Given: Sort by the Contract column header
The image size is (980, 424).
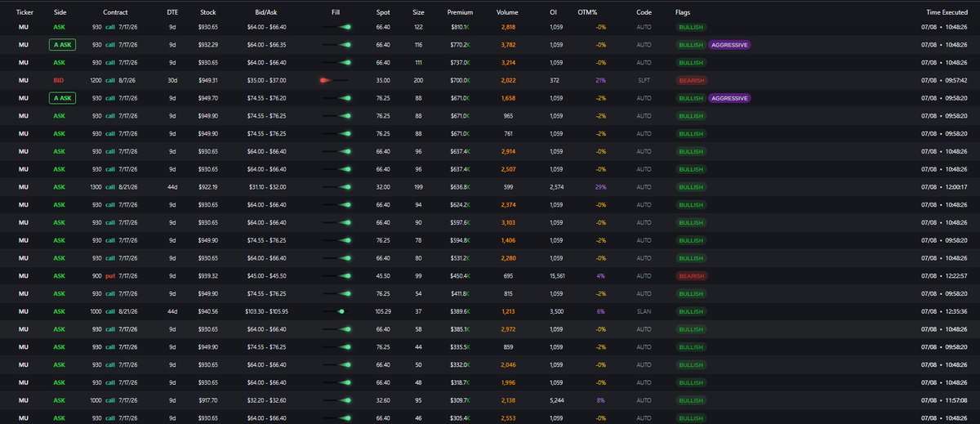Looking at the screenshot, I should [116, 13].
